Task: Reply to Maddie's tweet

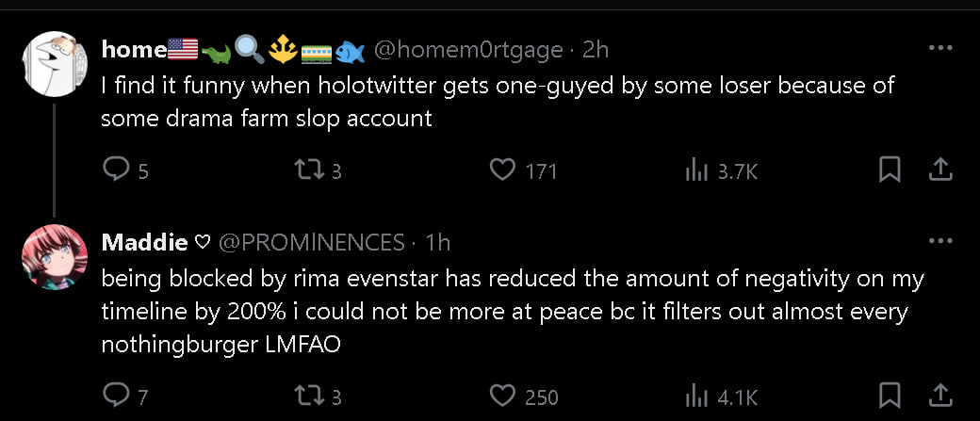Action: coord(114,397)
